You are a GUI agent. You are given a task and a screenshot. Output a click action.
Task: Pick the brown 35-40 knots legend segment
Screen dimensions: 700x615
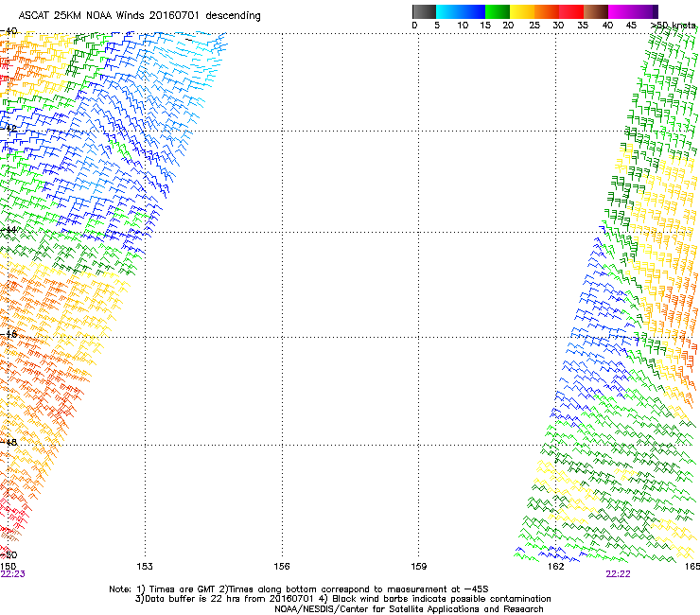tap(596, 11)
